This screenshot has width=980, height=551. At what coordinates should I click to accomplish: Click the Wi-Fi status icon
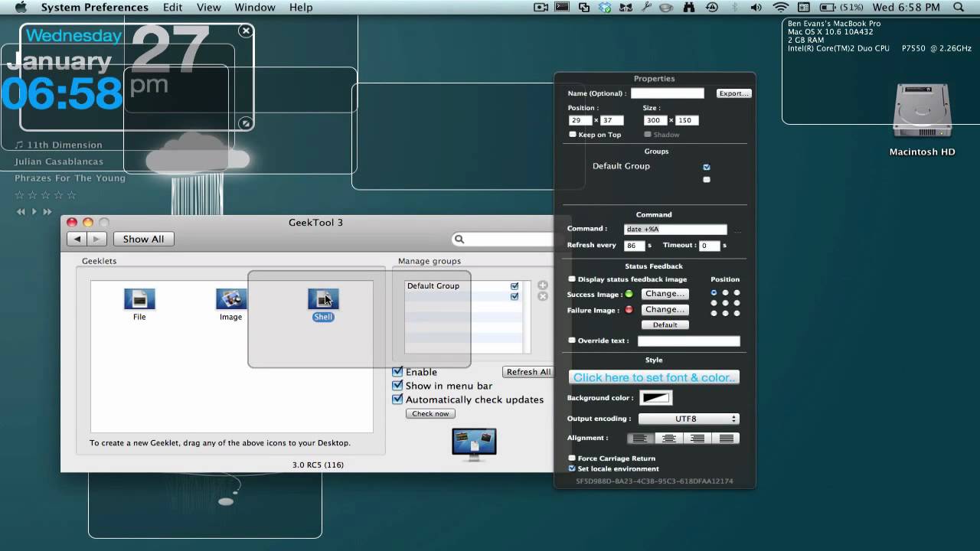[781, 7]
